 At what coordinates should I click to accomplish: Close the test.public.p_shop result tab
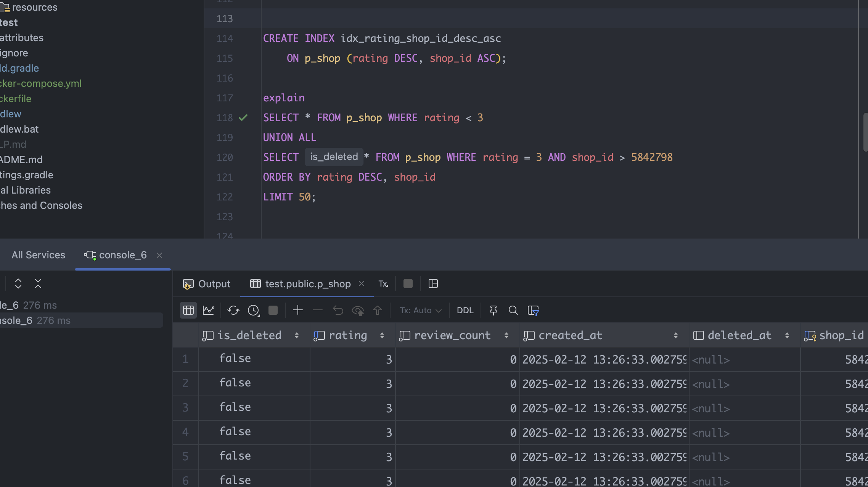pos(362,284)
